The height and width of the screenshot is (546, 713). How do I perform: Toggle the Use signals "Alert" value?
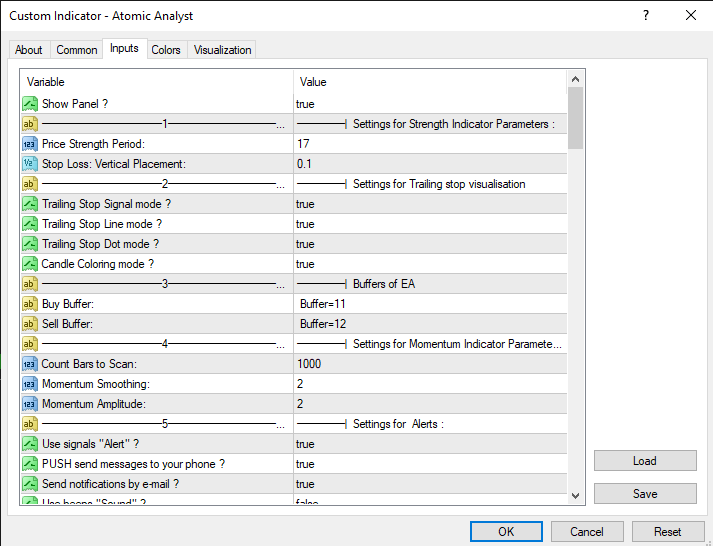(430, 444)
